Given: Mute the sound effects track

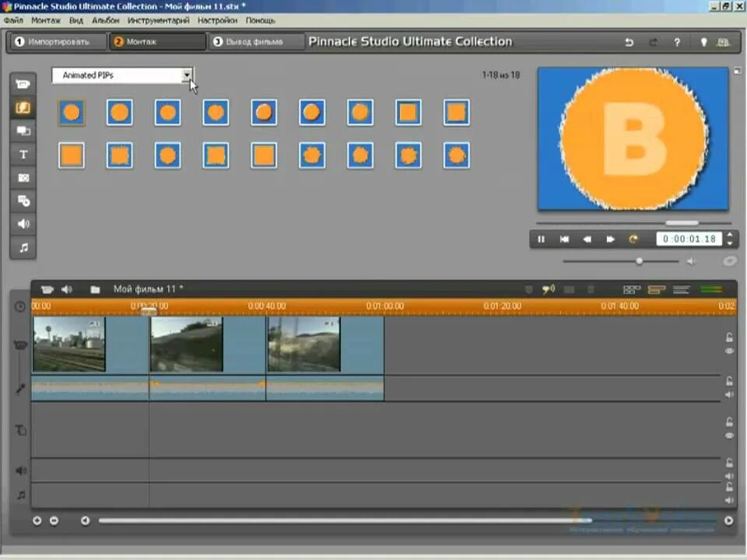Looking at the screenshot, I should point(729,476).
